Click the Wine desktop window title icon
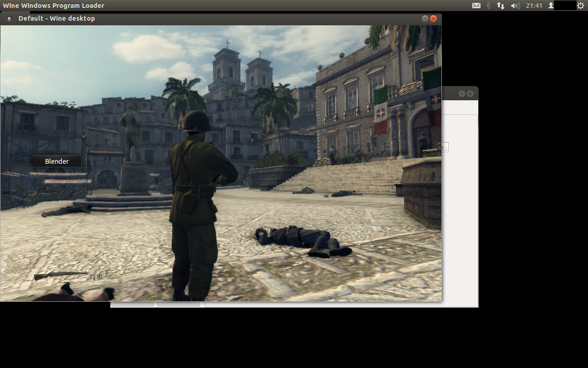 pos(9,19)
